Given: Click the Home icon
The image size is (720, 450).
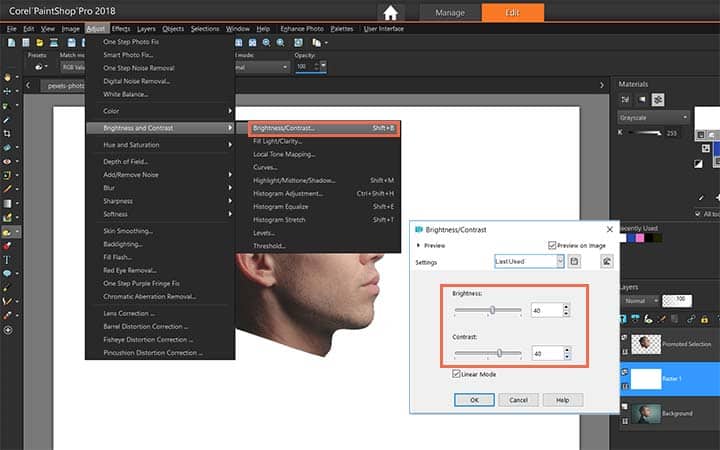Looking at the screenshot, I should coord(391,13).
